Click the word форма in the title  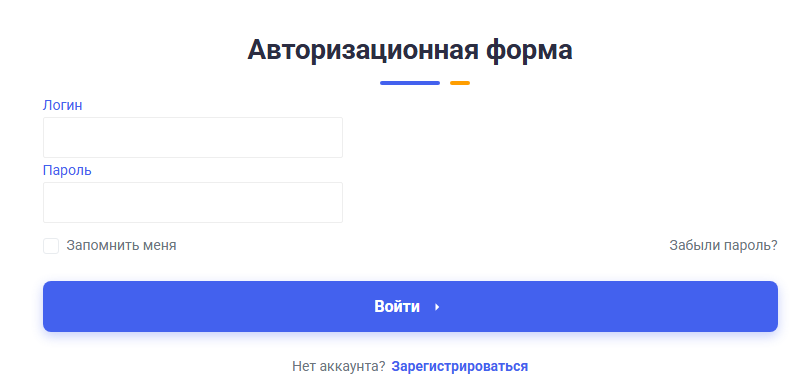(x=529, y=50)
